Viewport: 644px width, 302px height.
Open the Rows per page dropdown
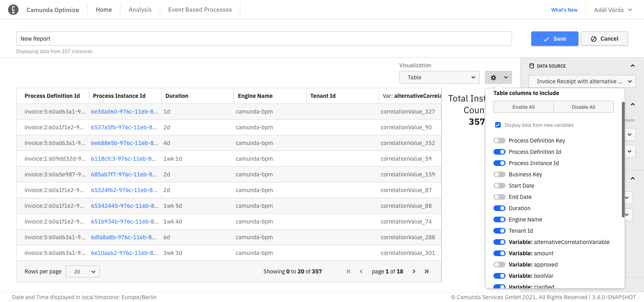(83, 271)
